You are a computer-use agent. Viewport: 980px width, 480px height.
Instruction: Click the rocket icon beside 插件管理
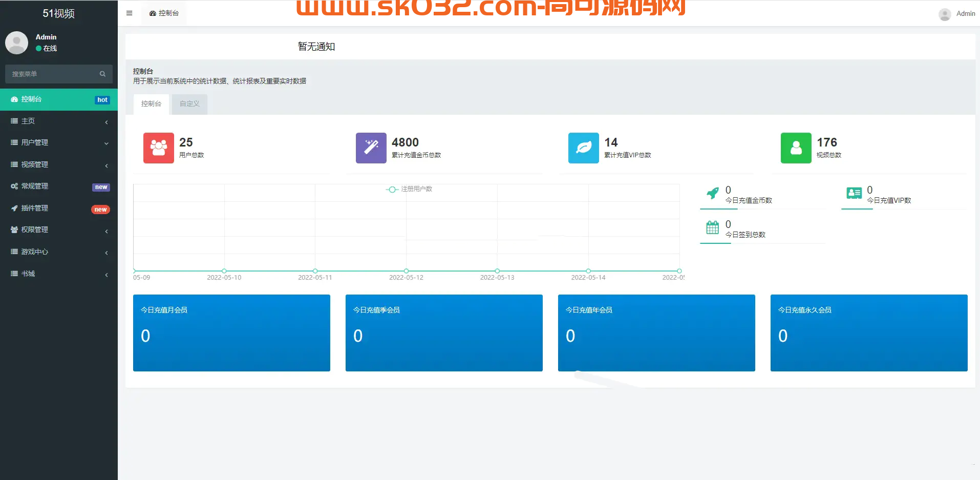(x=14, y=208)
